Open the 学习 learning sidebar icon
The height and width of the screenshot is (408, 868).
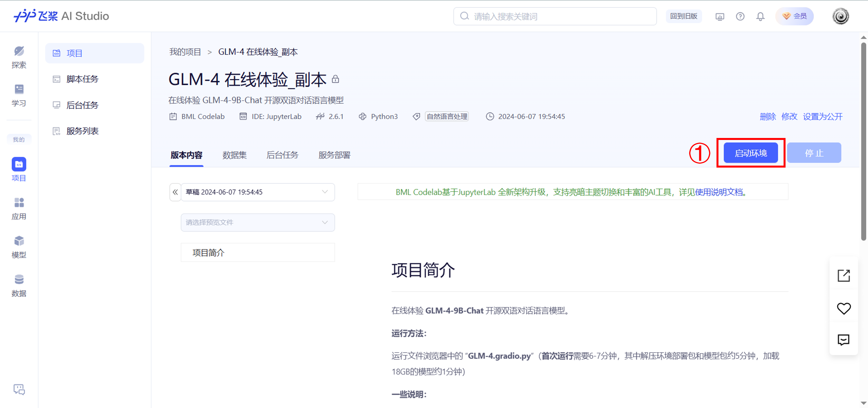[x=19, y=95]
